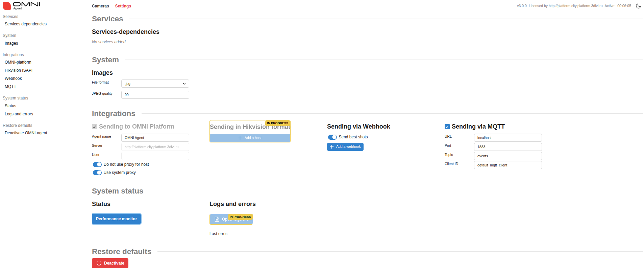Click the v3.0.0 version label
This screenshot has height=272, width=644.
coord(522,6)
